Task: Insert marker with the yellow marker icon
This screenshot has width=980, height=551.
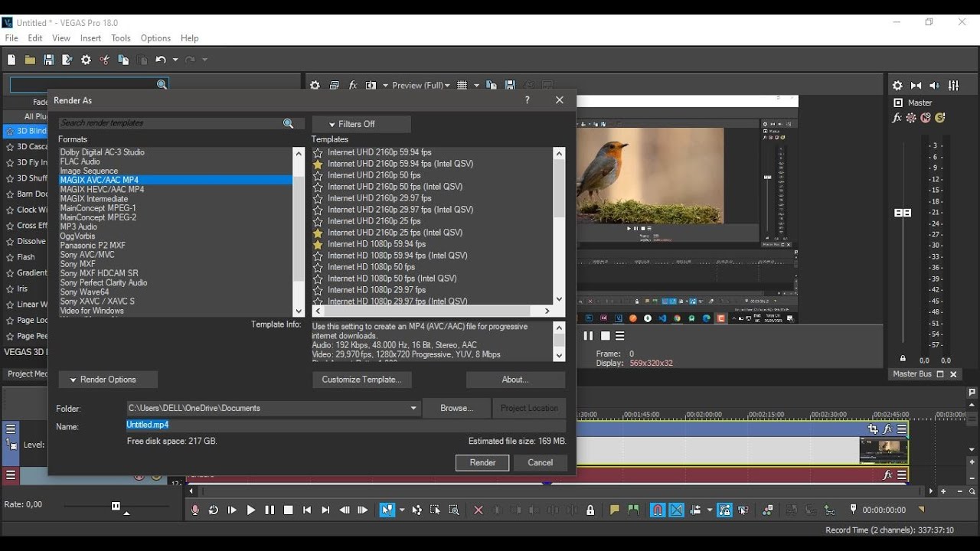Action: 614,510
